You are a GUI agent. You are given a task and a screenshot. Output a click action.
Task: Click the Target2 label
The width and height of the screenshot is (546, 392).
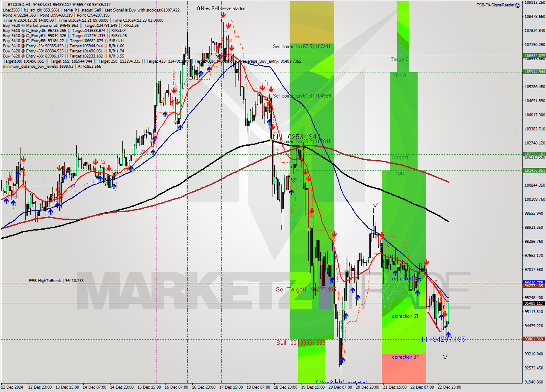tap(400, 59)
